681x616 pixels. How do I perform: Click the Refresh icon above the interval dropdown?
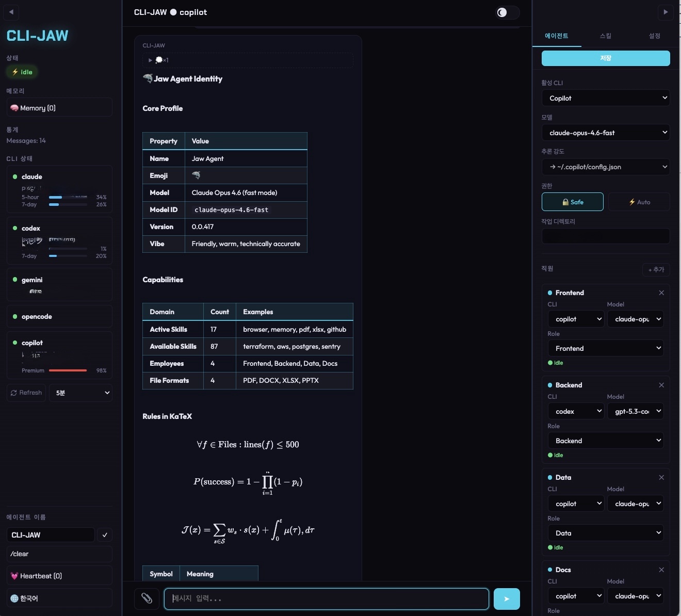[14, 393]
